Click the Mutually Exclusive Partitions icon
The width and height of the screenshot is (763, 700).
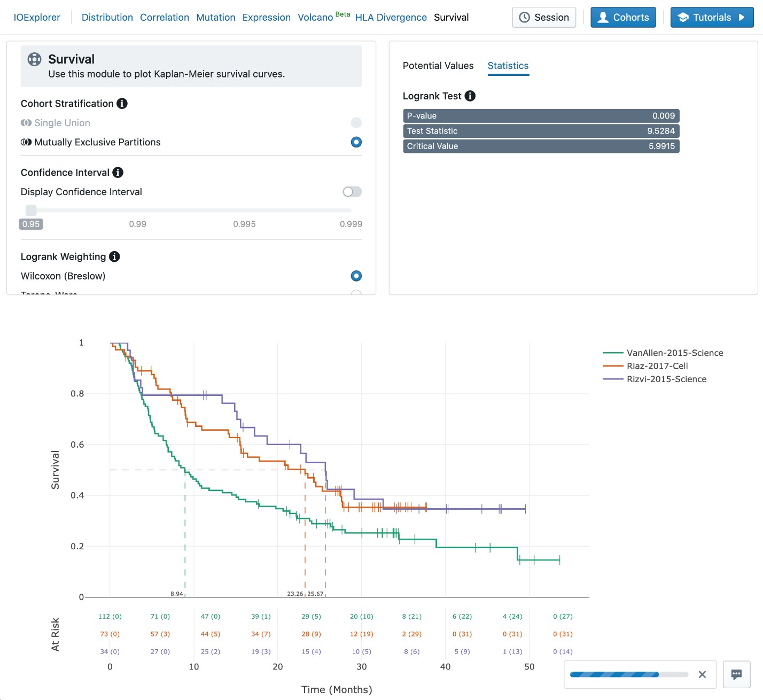coord(26,142)
